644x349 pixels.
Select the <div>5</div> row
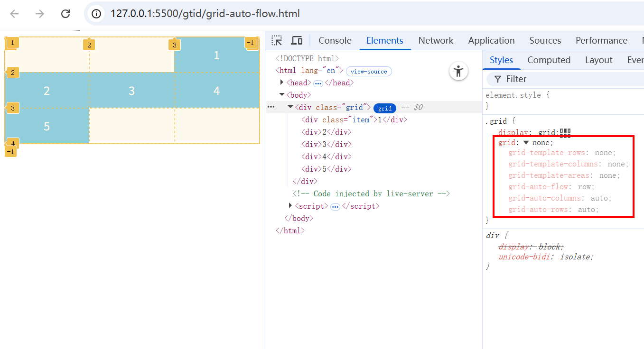point(327,169)
